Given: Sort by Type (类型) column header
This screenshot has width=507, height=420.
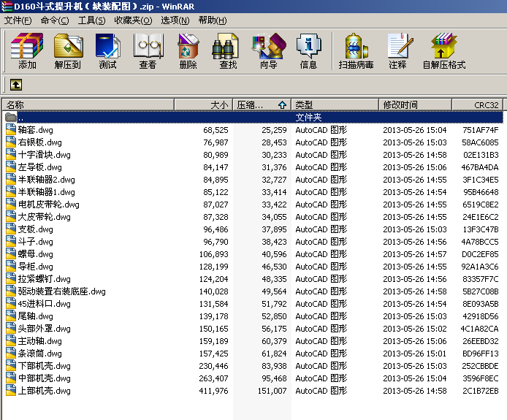Looking at the screenshot, I should click(x=335, y=104).
